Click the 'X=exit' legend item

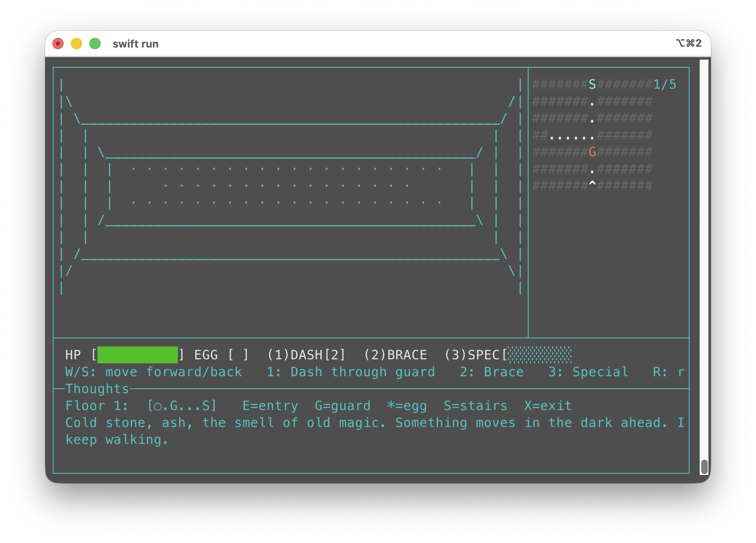[x=548, y=406]
